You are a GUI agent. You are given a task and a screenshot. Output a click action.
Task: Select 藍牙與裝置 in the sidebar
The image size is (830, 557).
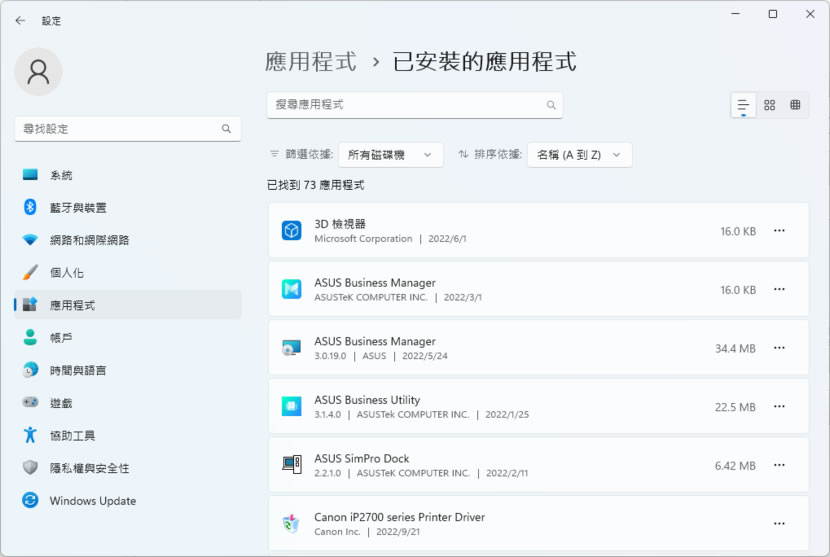point(128,208)
